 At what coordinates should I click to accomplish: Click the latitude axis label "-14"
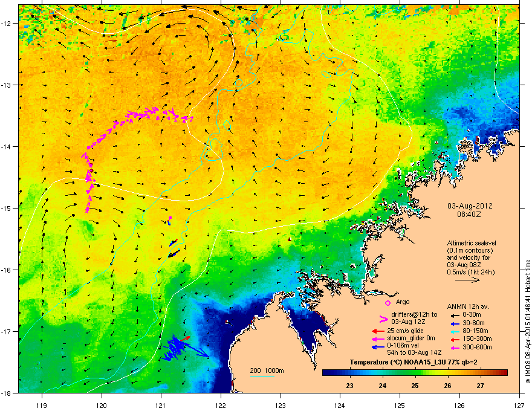pyautogui.click(x=6, y=146)
